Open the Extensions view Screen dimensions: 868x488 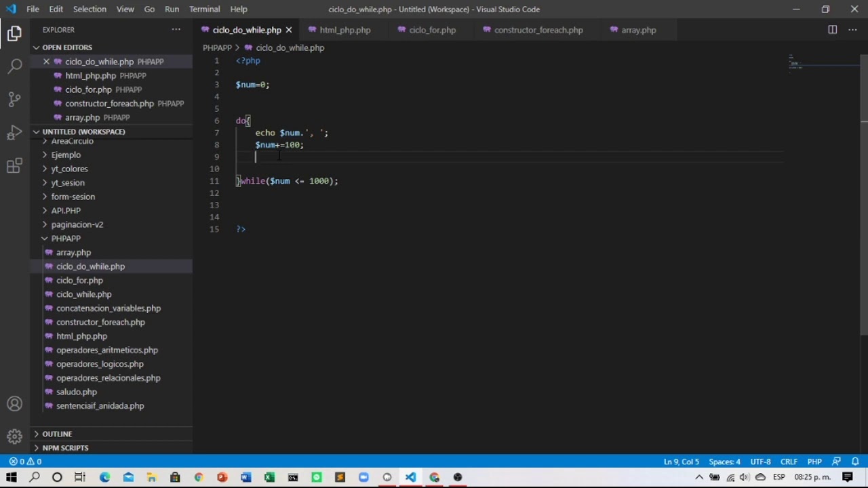tap(14, 166)
